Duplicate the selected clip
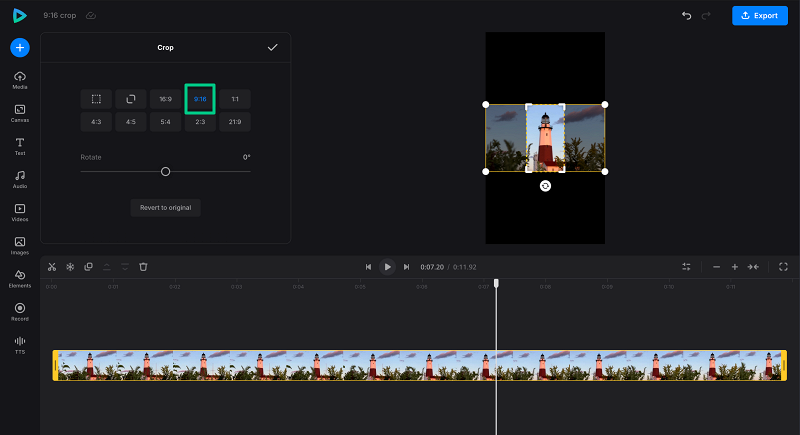The image size is (800, 435). click(88, 267)
